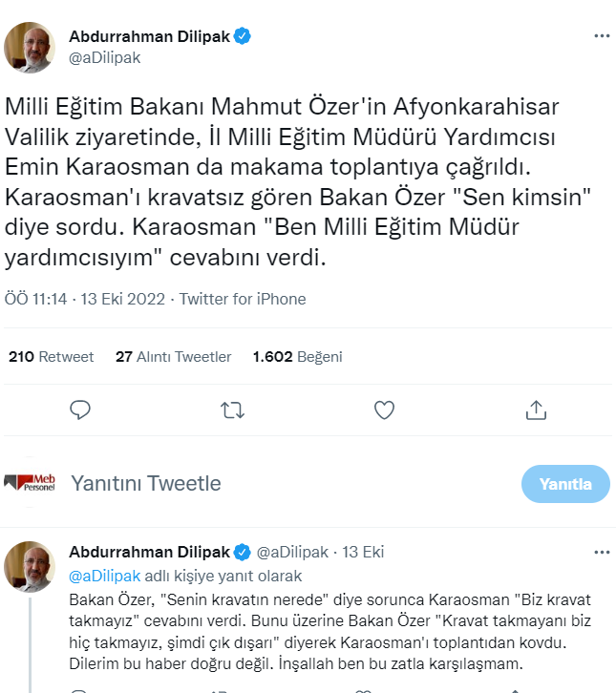
Task: Open more options on reply tweet
Action: [601, 552]
